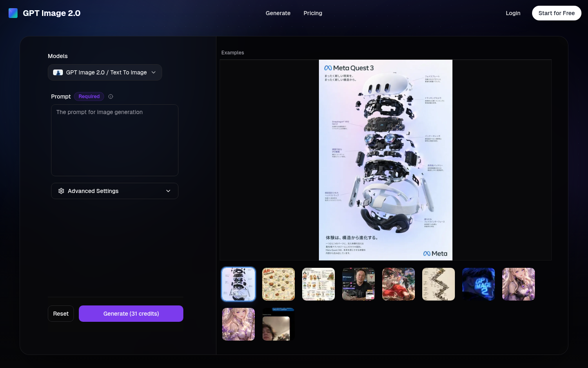Select the winding path timeline thumbnail

tap(439, 284)
